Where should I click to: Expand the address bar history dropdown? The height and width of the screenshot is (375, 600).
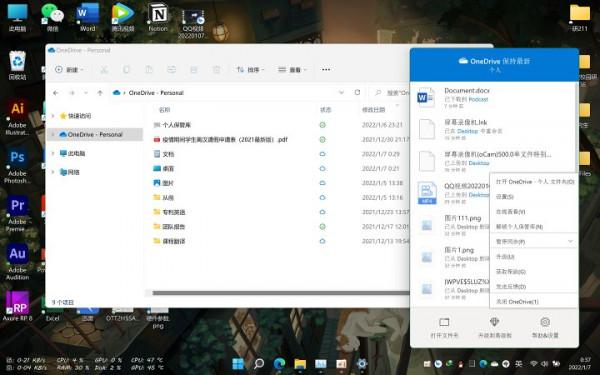(x=341, y=93)
